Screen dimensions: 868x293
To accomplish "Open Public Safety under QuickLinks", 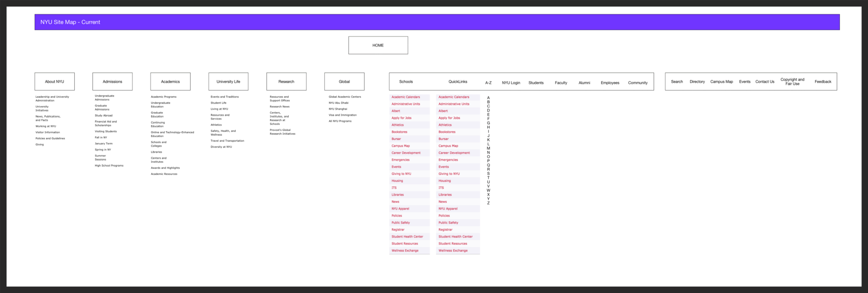I will click(x=448, y=223).
